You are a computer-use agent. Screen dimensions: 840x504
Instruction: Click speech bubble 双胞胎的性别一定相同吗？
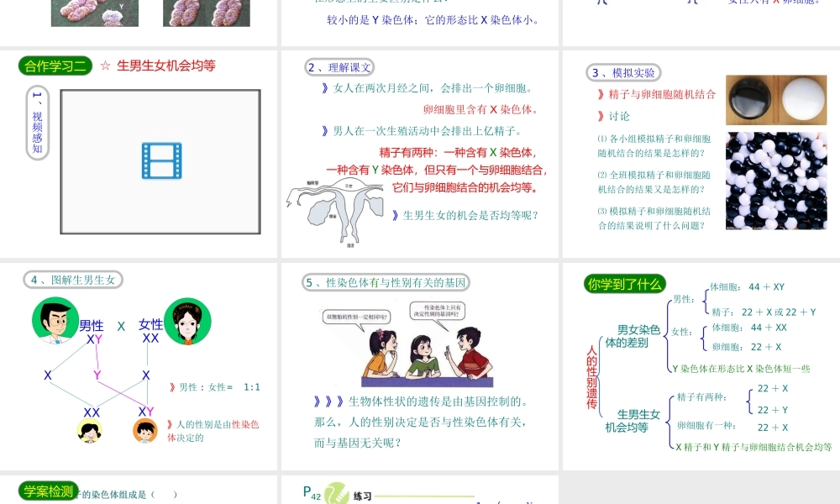[355, 317]
